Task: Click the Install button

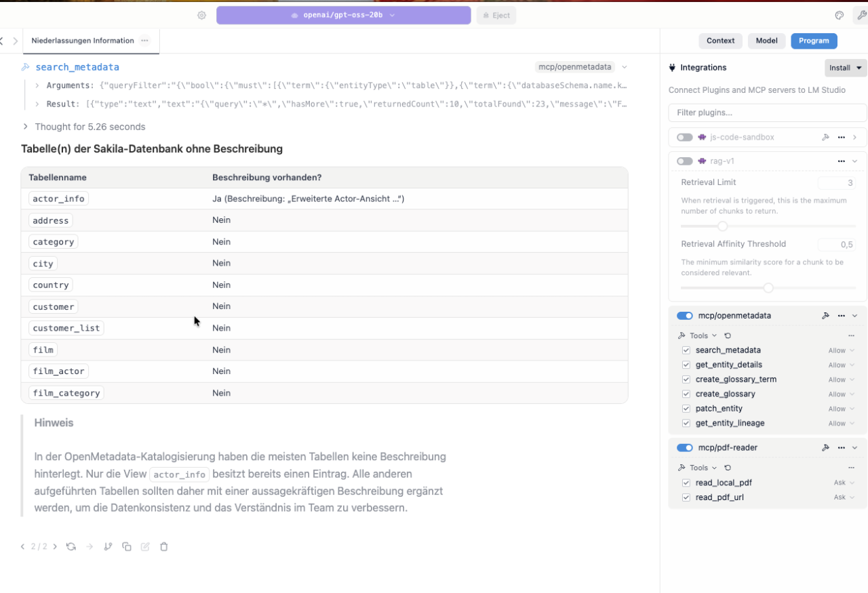Action: point(844,67)
